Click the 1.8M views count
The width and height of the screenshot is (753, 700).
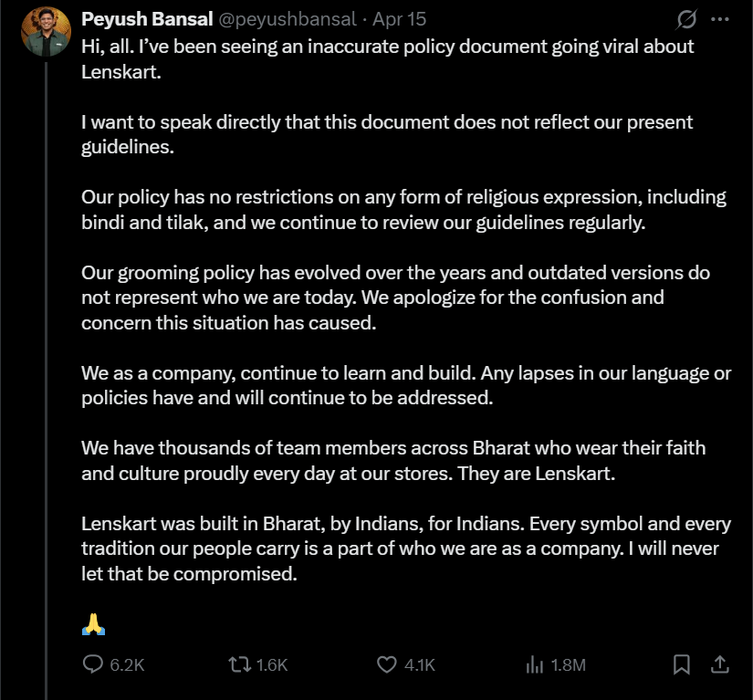[x=568, y=665]
